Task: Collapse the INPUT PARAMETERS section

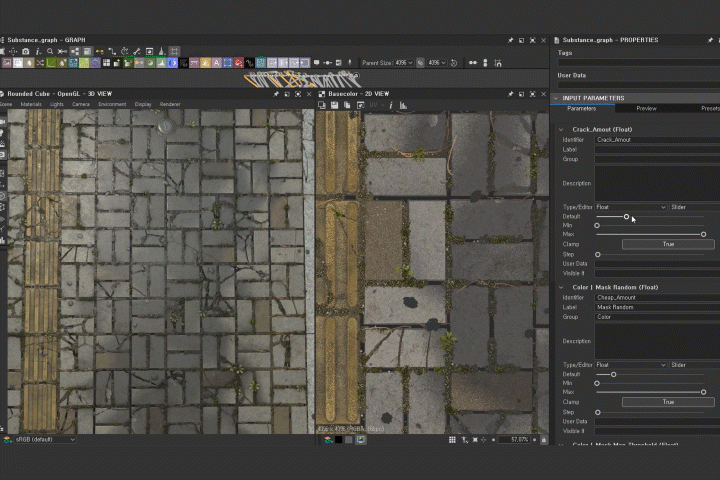Action: tap(556, 98)
